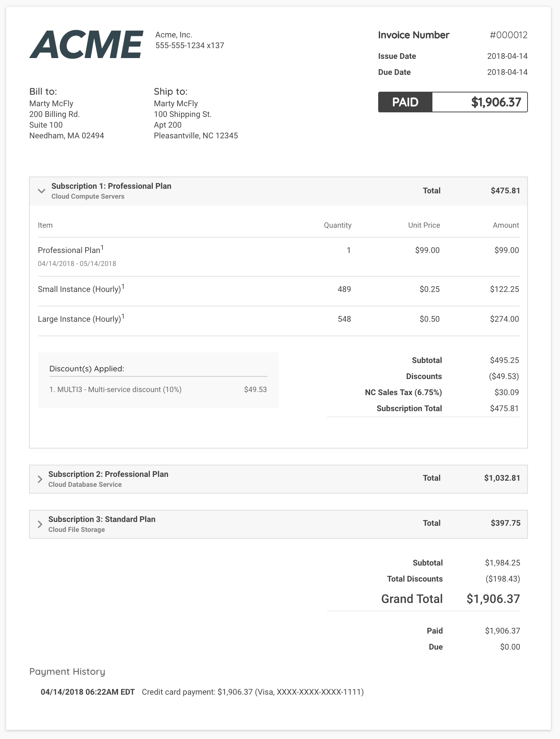Click the Unit Price column header
This screenshot has width=560, height=739.
pyautogui.click(x=424, y=225)
